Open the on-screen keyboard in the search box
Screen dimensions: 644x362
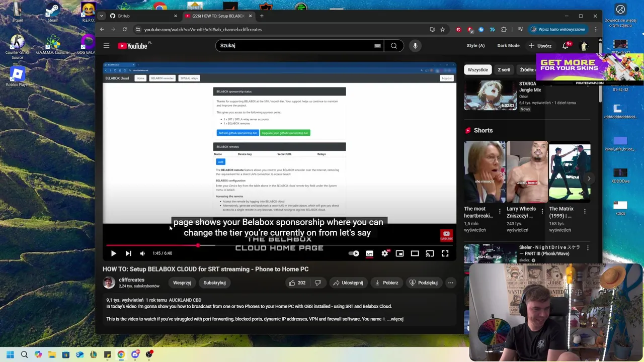pyautogui.click(x=377, y=46)
